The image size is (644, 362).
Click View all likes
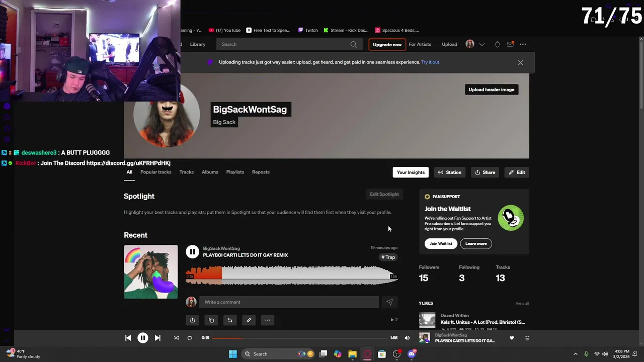tap(522, 303)
